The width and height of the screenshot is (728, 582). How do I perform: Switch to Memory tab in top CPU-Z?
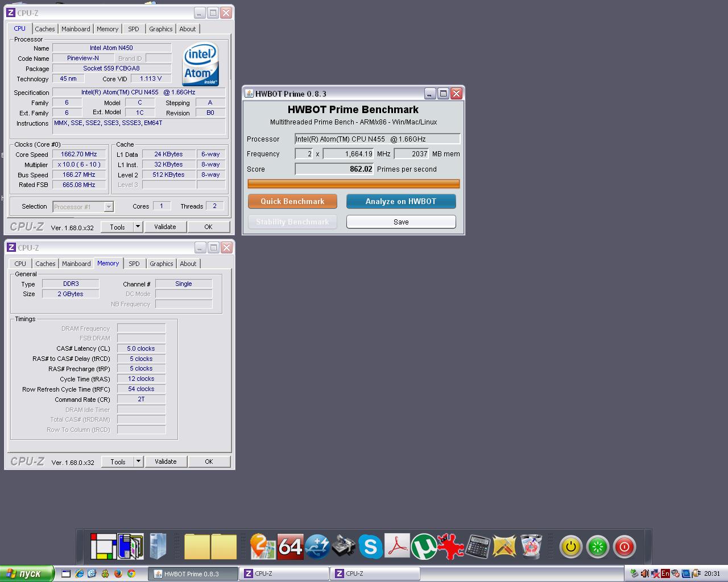[x=107, y=29]
